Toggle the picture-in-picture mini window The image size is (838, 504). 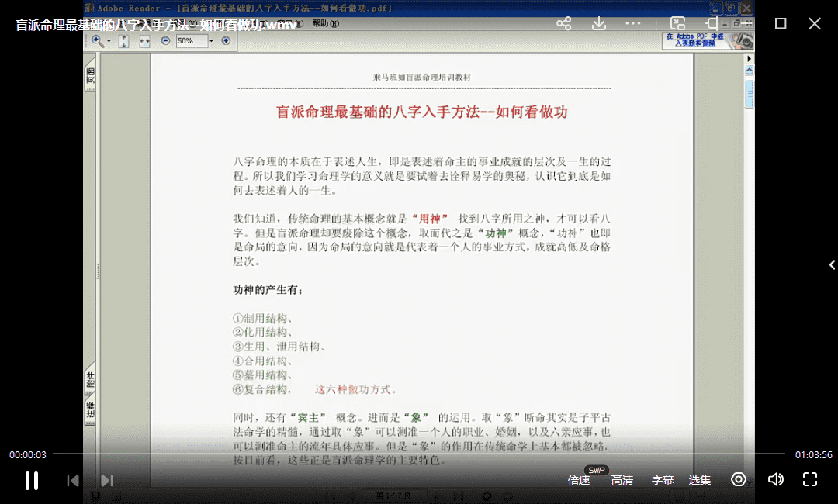point(677,23)
